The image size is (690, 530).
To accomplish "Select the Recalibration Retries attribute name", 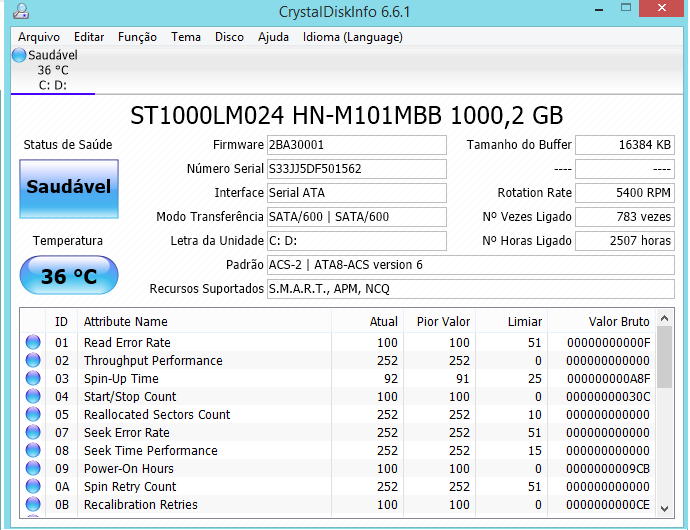I will click(141, 505).
